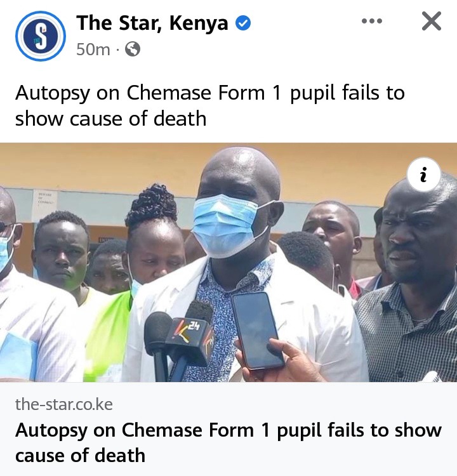Click the blue verified badge
Image resolution: width=457 pixels, height=476 pixels.
tap(243, 23)
